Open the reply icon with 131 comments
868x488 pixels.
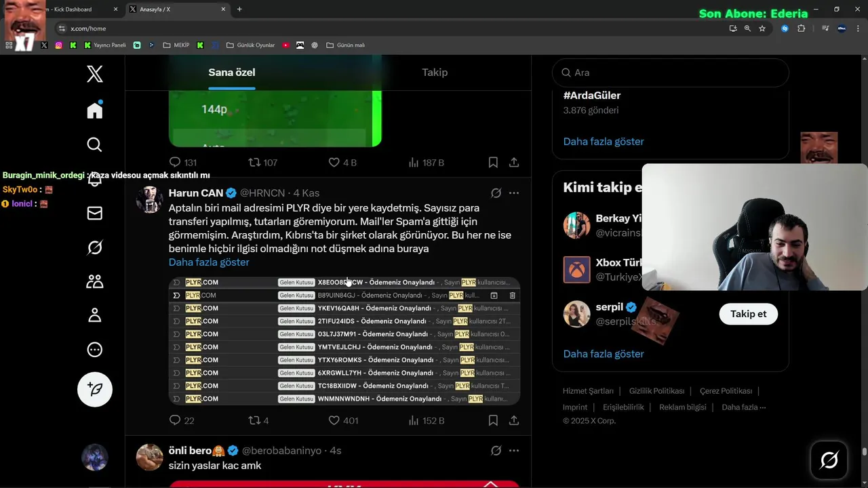tap(182, 163)
